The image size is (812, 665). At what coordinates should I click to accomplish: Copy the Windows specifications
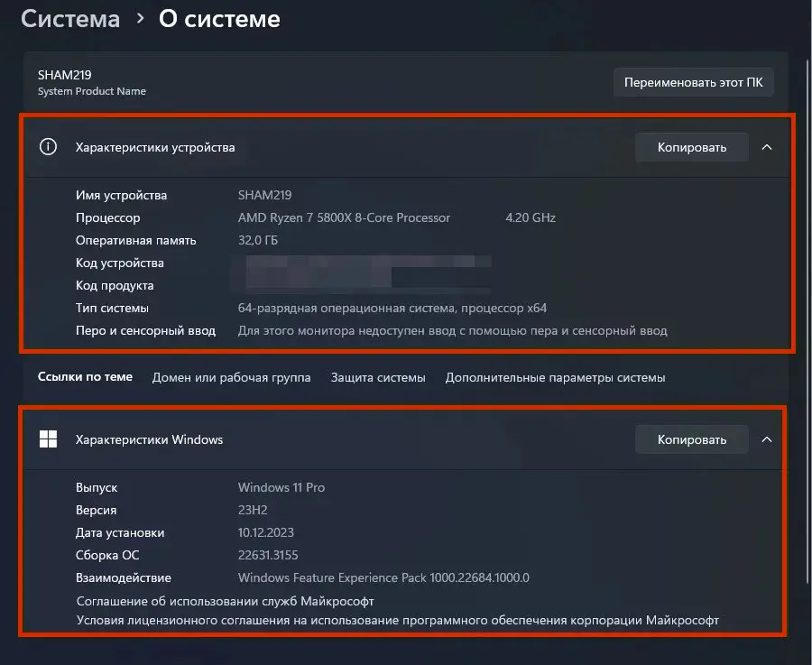(x=691, y=439)
